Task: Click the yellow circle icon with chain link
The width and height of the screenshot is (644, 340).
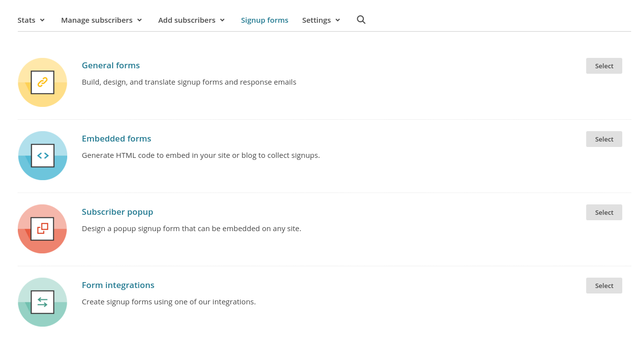Action: click(42, 82)
